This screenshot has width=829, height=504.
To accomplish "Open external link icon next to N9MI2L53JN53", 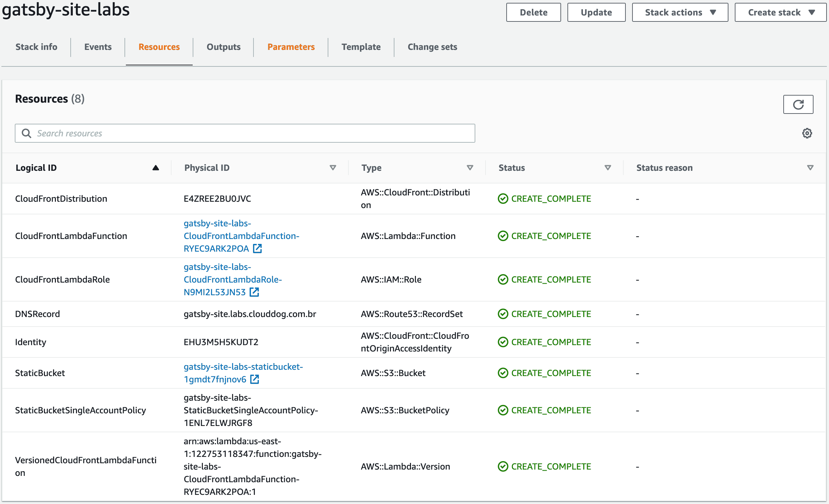I will point(254,292).
